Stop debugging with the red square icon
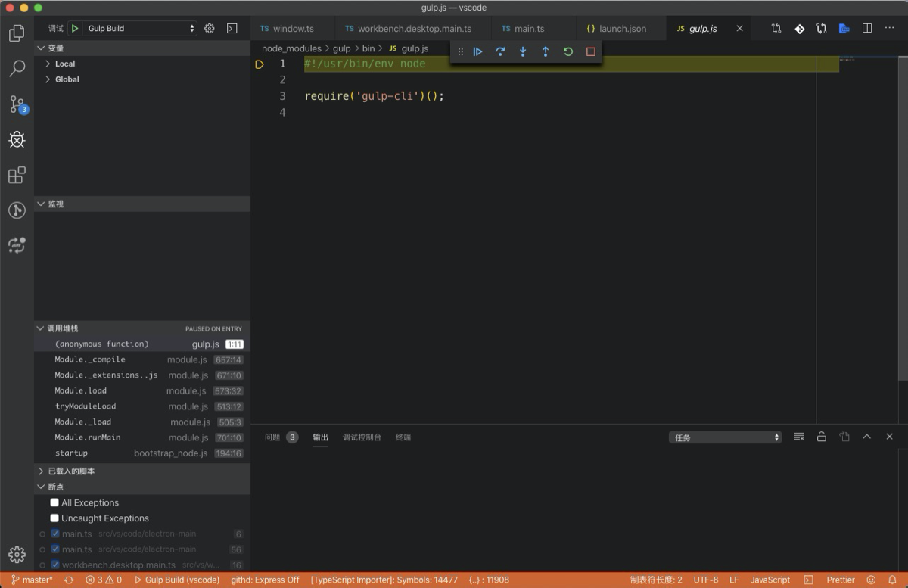908x588 pixels. click(591, 51)
